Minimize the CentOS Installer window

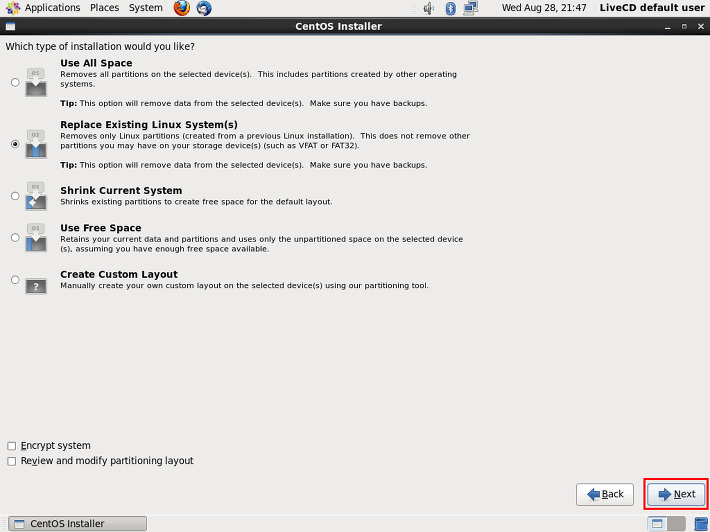(x=667, y=27)
